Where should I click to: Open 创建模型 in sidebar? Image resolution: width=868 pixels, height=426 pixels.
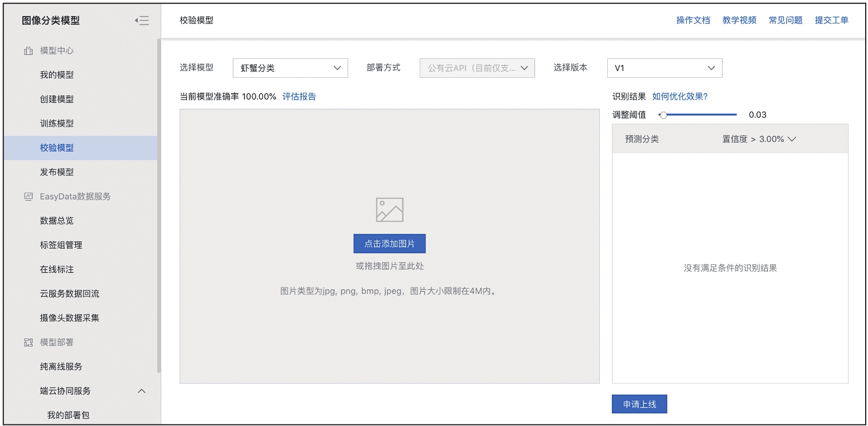(57, 99)
